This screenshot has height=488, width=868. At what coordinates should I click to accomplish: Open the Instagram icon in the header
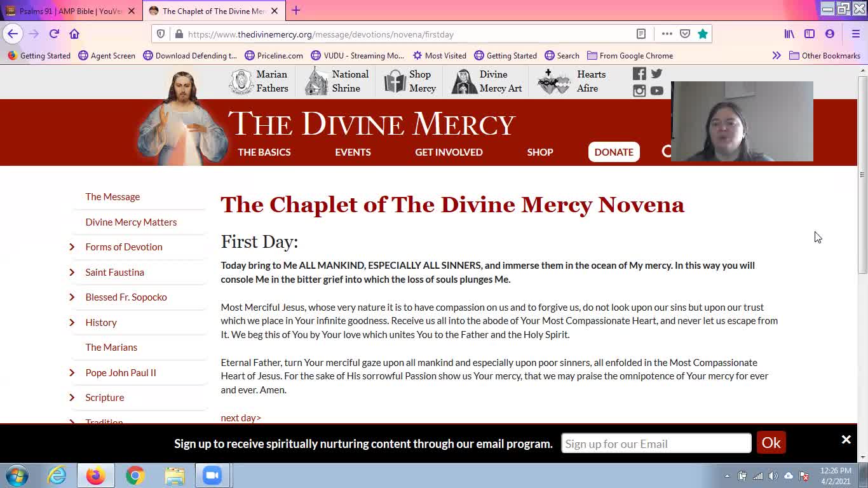[x=639, y=91]
